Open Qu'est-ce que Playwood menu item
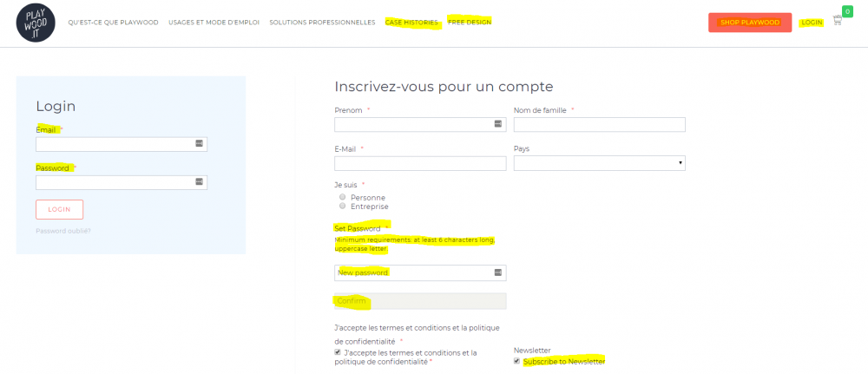 coord(113,23)
